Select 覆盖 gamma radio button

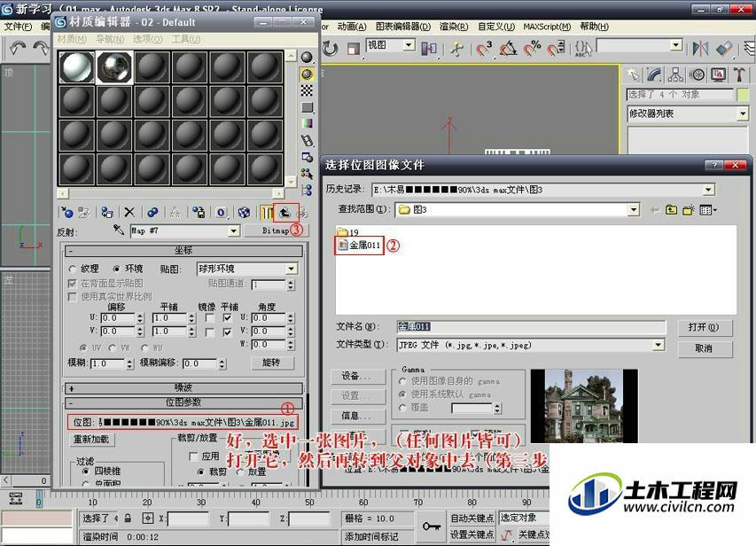(x=402, y=408)
